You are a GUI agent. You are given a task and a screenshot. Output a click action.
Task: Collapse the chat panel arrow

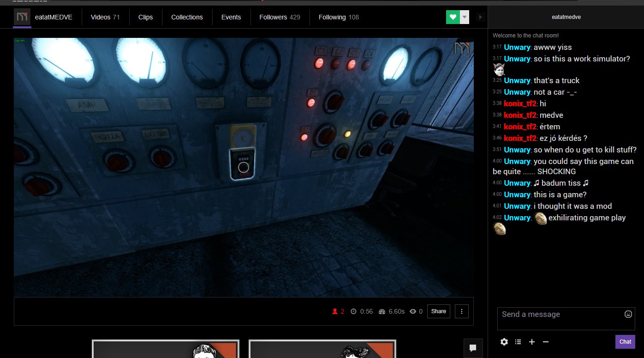tap(480, 17)
